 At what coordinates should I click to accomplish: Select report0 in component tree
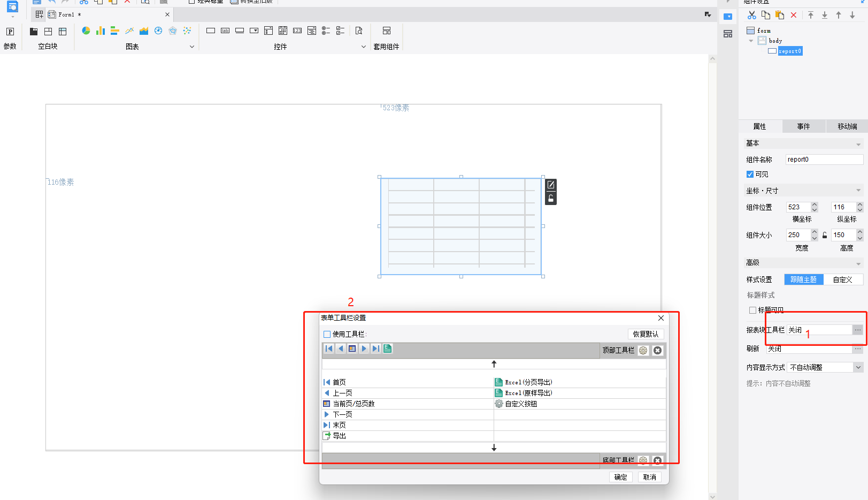(790, 51)
